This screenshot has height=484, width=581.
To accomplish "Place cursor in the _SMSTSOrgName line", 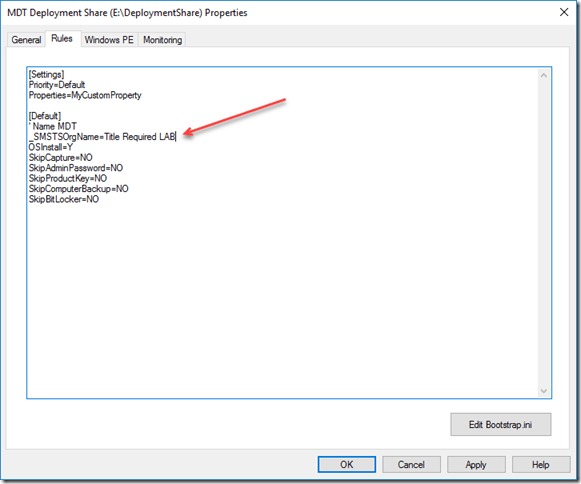I will coord(102,137).
